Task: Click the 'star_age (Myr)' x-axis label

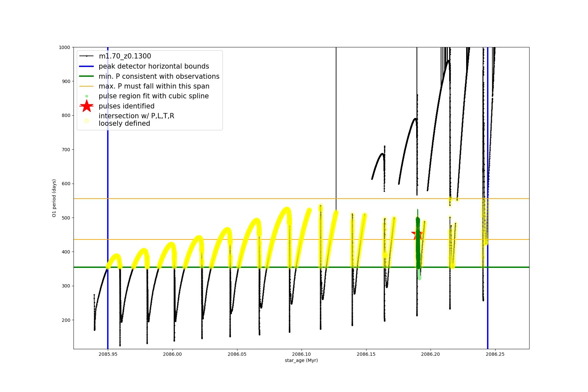Action: (x=301, y=360)
